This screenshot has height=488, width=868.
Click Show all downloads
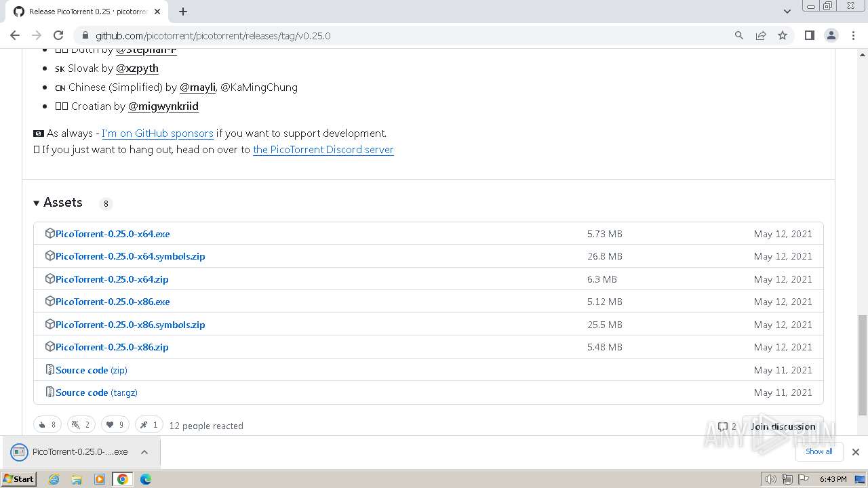(x=819, y=451)
